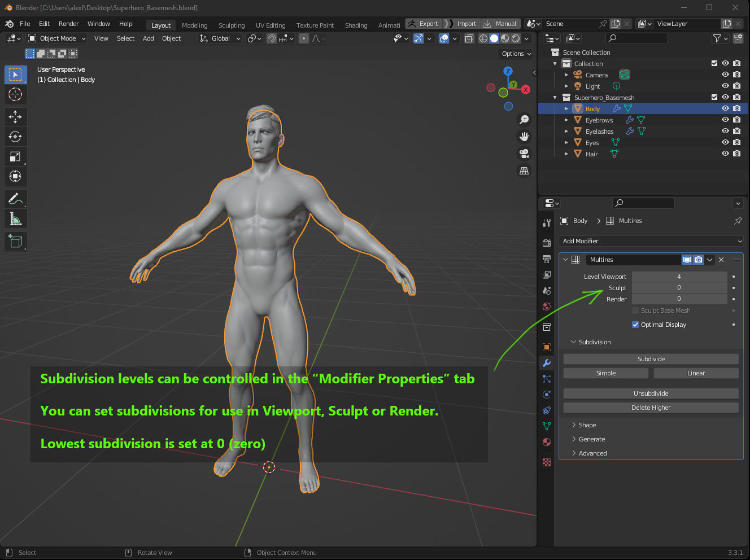Open the Output properties tab icon
750x560 pixels.
546,259
